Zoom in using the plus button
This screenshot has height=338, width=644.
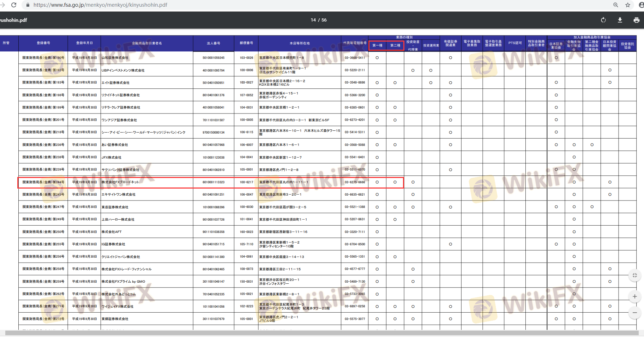(x=634, y=296)
